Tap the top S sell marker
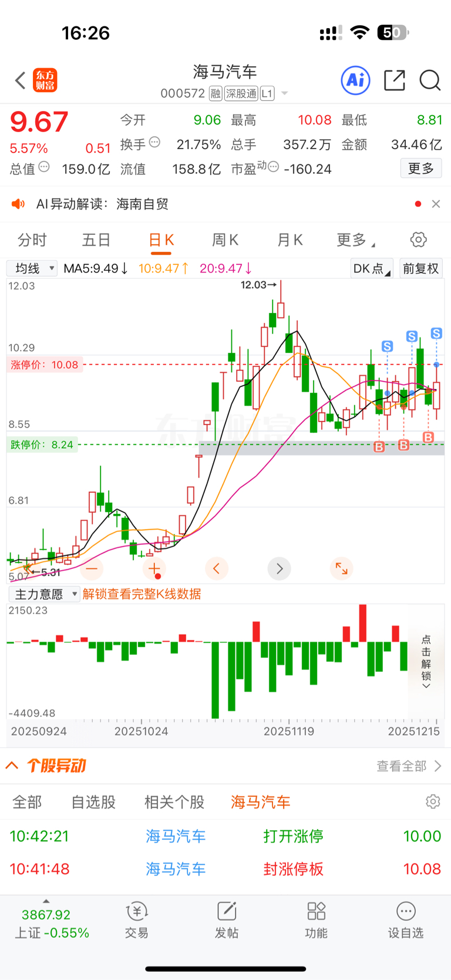The image size is (451, 980). tap(436, 334)
